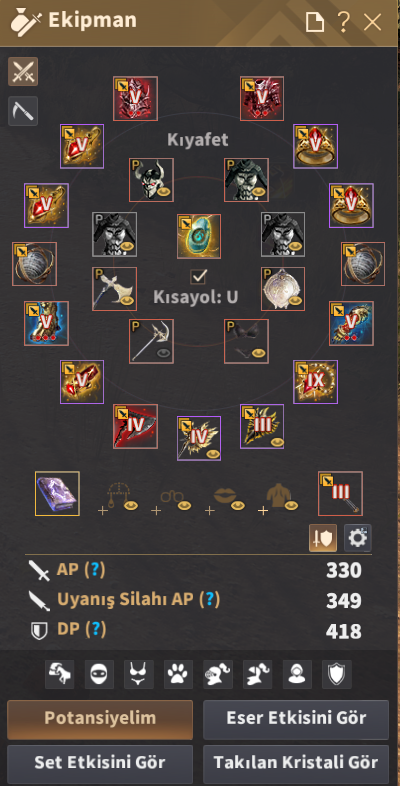This screenshot has width=400, height=786.
Task: Open the help question mark in title bar
Action: 343,22
